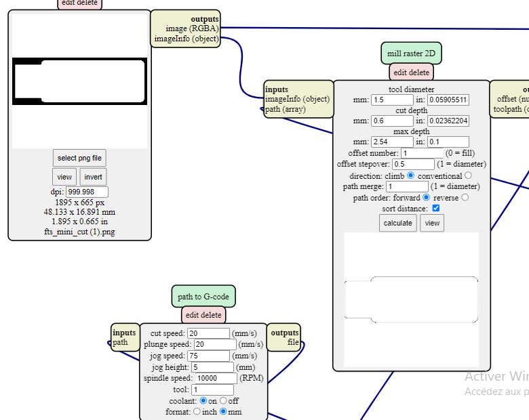Screen dimensions: 529x420
Task: Select the imageInfo (object) output port
Action: click(x=187, y=39)
